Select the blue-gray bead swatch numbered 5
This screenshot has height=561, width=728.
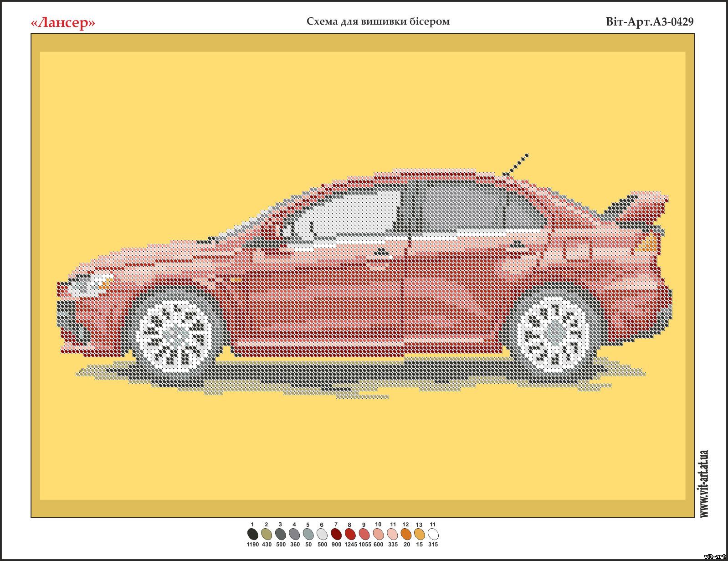pos(308,534)
